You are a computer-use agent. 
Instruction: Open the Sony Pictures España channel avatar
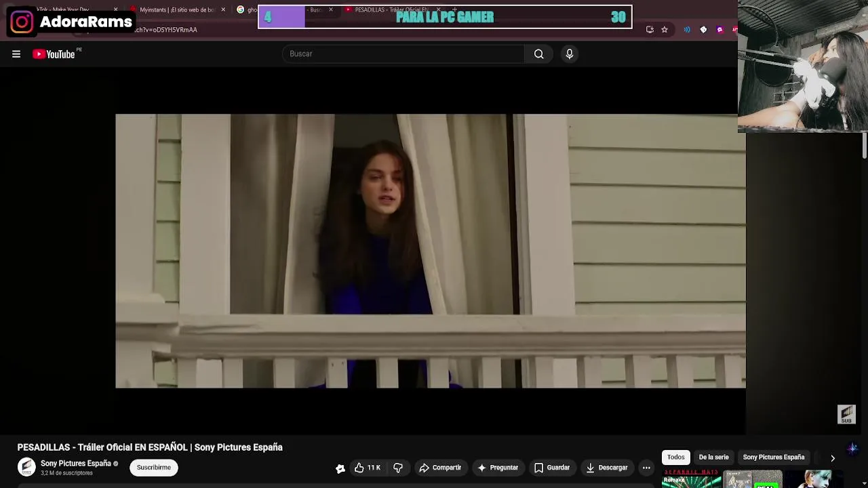(x=26, y=467)
